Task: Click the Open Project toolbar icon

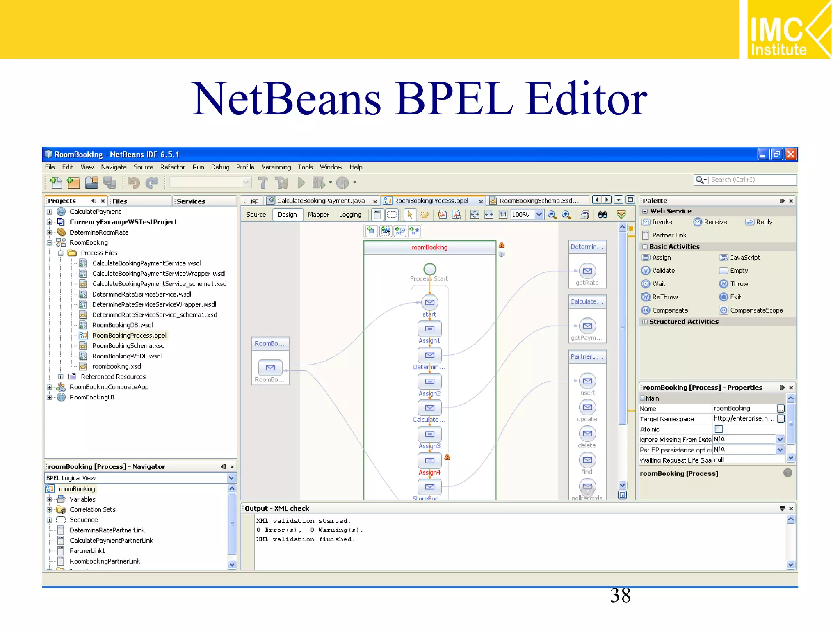Action: click(91, 183)
